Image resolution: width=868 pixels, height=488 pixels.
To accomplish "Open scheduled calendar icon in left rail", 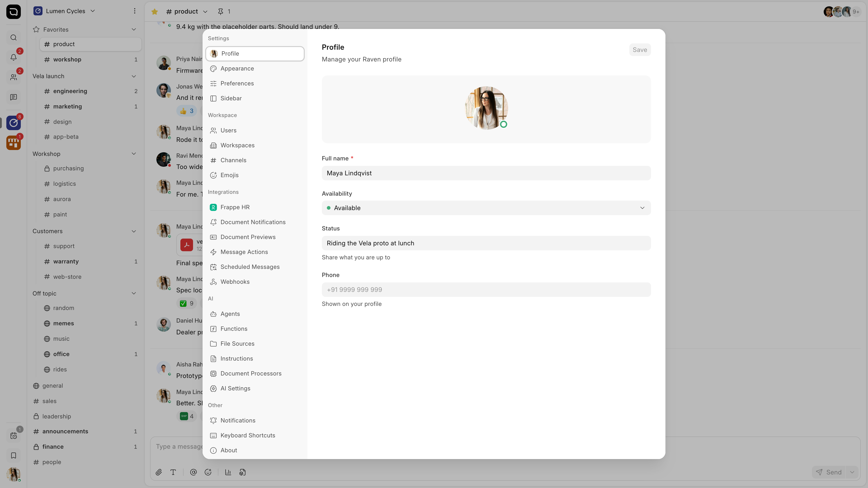I will pyautogui.click(x=14, y=436).
